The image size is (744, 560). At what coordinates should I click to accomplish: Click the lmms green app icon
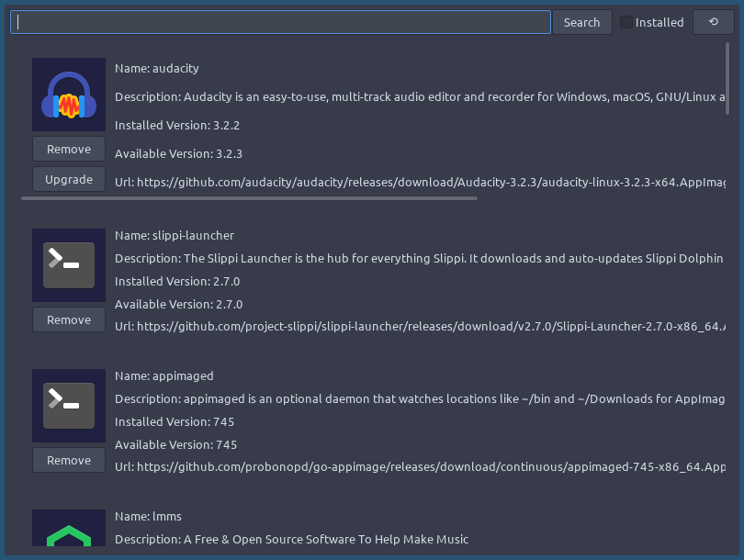tap(69, 528)
